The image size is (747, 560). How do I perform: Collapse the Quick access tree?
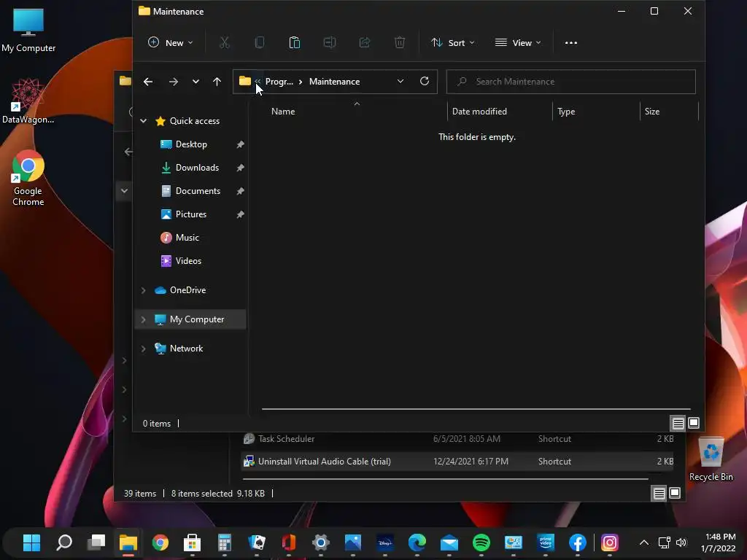point(144,121)
